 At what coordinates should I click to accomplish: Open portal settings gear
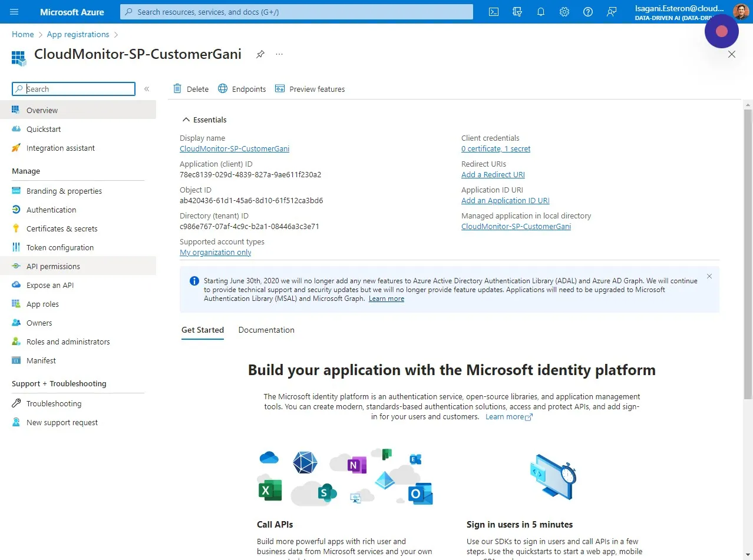pos(564,12)
